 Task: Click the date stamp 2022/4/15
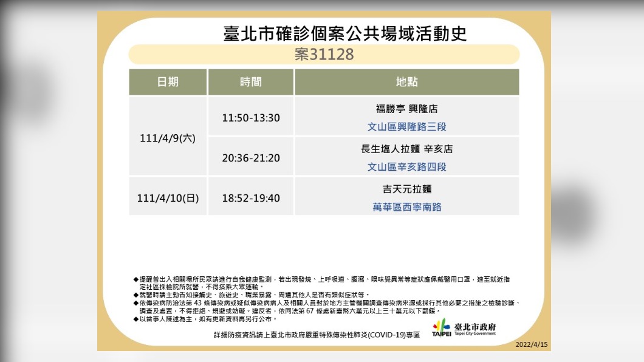[x=532, y=345]
